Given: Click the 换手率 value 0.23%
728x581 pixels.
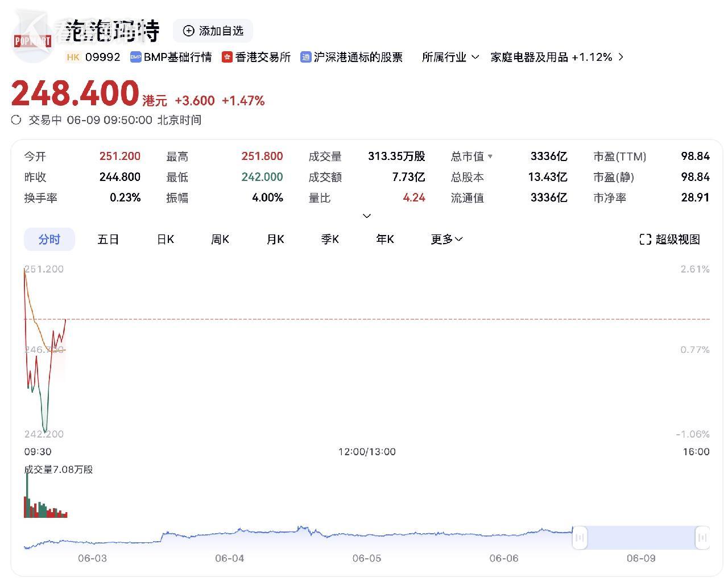Looking at the screenshot, I should [x=125, y=197].
